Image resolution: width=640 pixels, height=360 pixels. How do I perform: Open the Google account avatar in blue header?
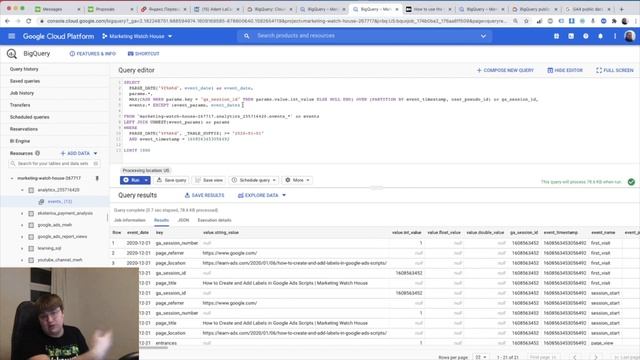pyautogui.click(x=629, y=36)
